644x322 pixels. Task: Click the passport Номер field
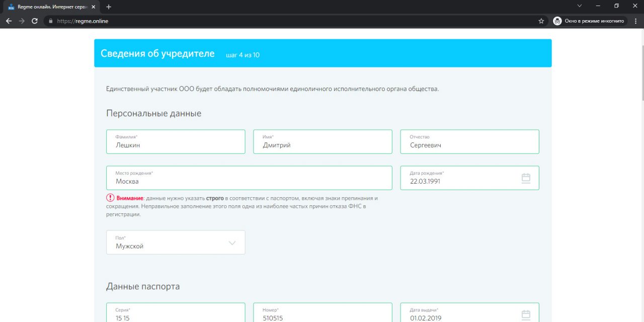(x=323, y=314)
